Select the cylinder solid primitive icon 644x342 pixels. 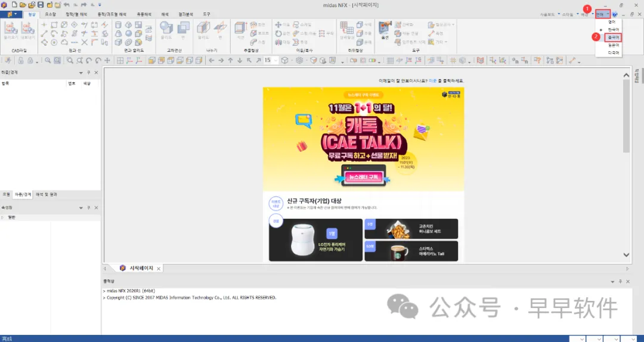point(118,25)
